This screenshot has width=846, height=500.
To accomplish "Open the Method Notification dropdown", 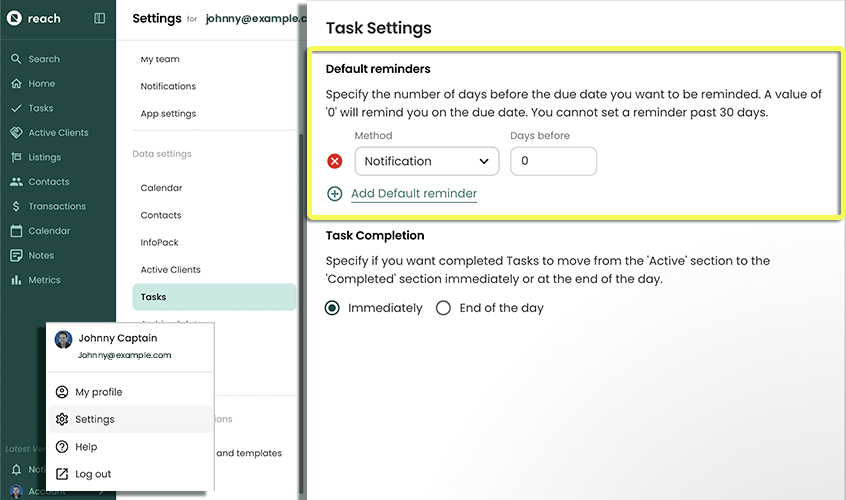I will click(x=426, y=161).
